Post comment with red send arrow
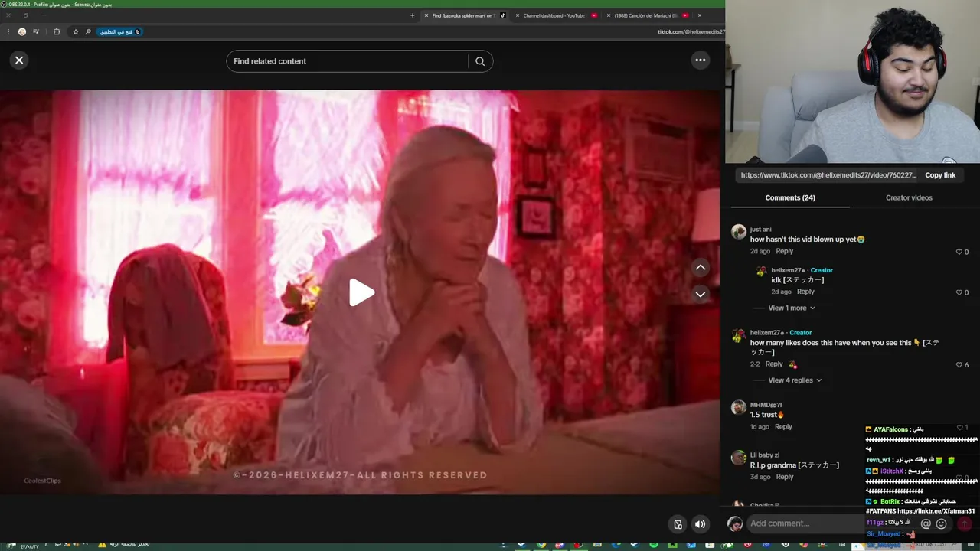980x551 pixels. (965, 523)
